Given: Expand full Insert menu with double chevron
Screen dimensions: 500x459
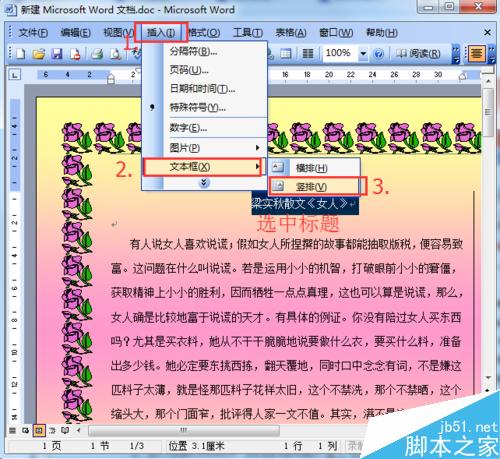Looking at the screenshot, I should 204,183.
